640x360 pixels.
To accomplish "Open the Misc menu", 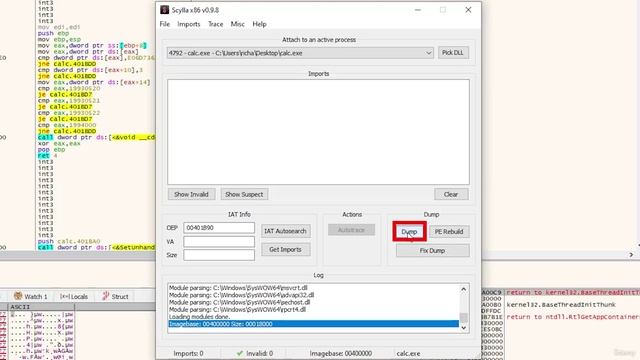I will tap(238, 24).
